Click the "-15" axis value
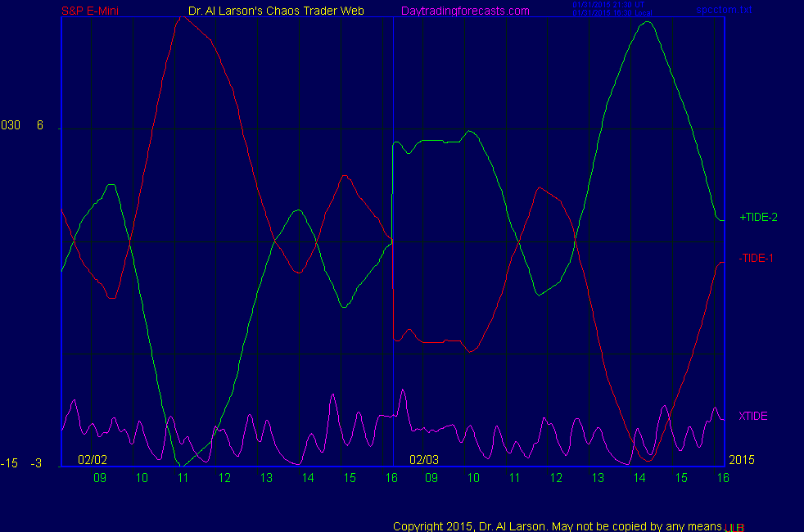Image resolution: width=804 pixels, height=532 pixels. [x=9, y=464]
